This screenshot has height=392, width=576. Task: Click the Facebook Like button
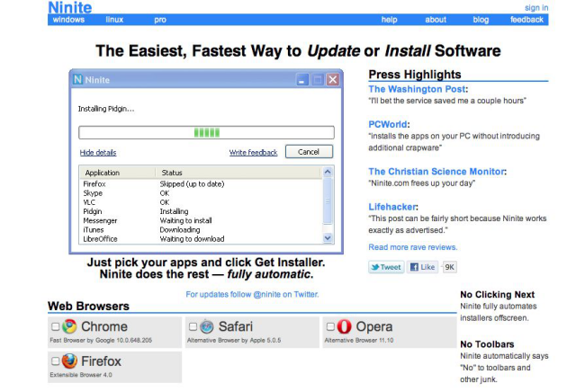(422, 267)
